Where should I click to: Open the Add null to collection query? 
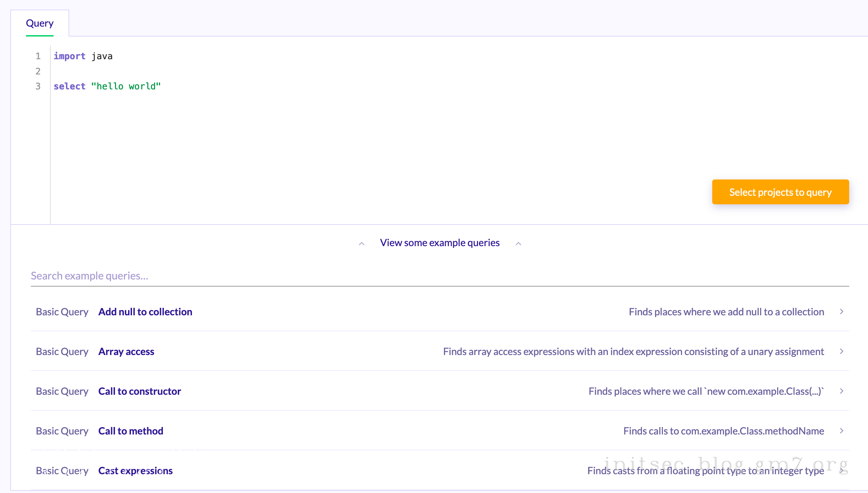coord(145,312)
